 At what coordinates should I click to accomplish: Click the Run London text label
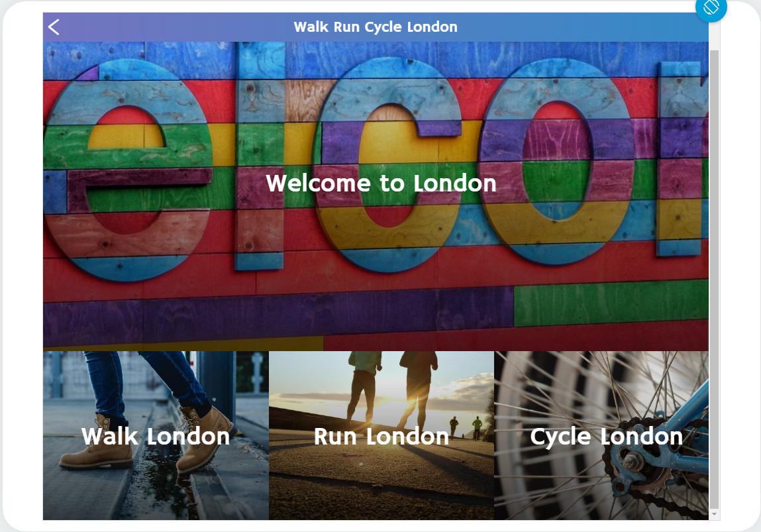[x=381, y=437]
